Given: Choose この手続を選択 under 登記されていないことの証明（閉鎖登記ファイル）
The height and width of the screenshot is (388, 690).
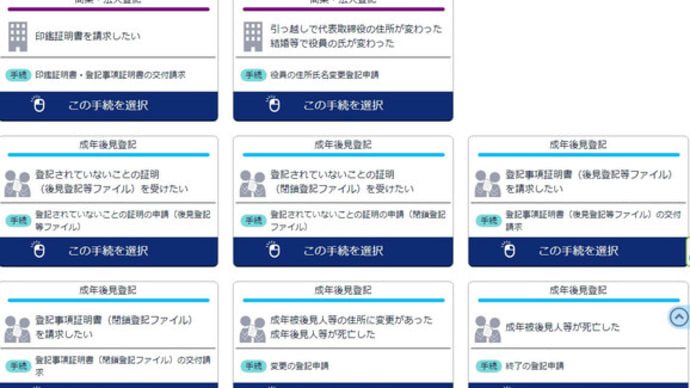Looking at the screenshot, I should click(343, 252).
